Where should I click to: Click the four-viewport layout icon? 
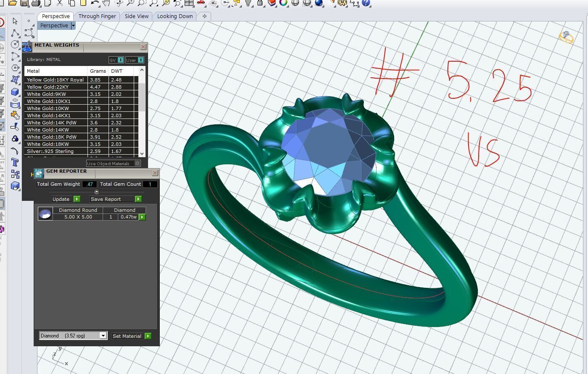click(189, 3)
